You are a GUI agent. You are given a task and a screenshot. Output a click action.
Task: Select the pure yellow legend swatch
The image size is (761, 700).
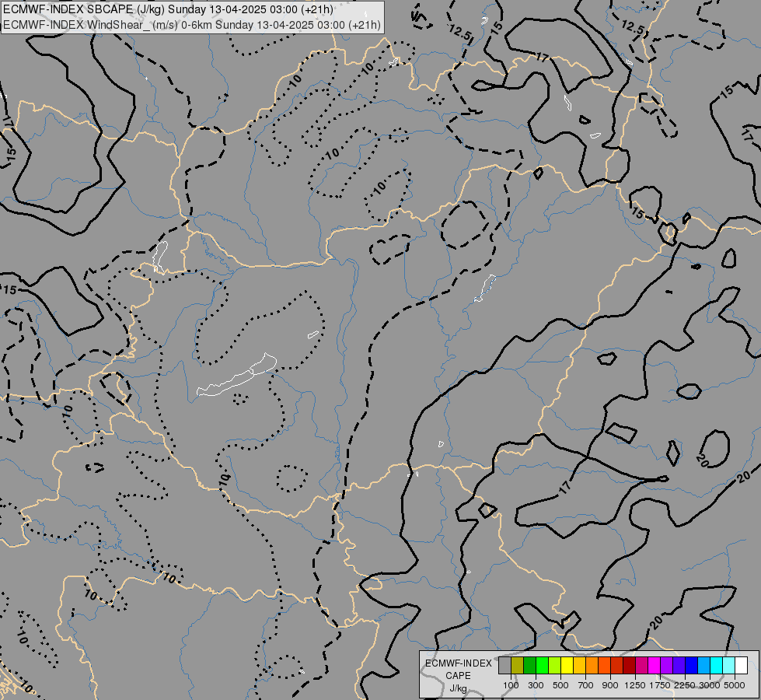tap(567, 665)
